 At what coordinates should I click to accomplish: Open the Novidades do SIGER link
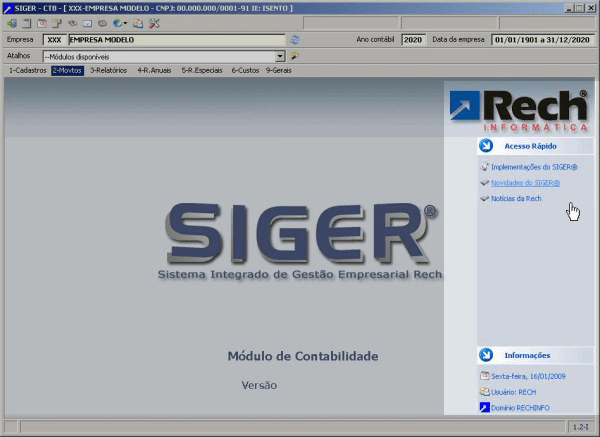point(525,183)
